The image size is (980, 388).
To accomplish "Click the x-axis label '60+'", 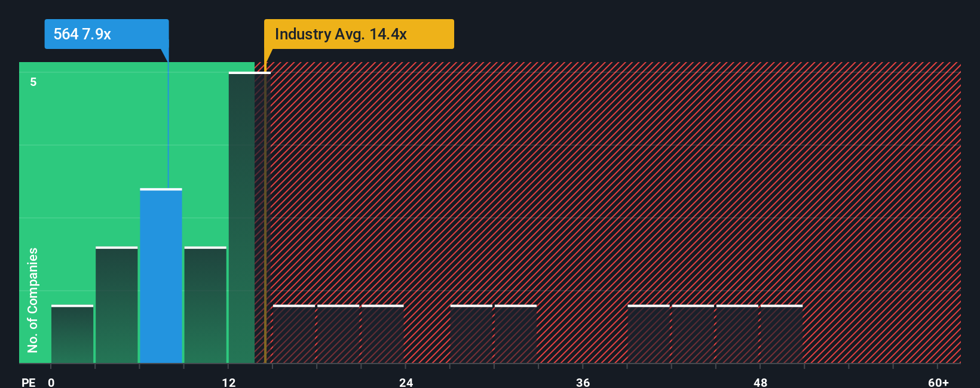I will pyautogui.click(x=938, y=383).
